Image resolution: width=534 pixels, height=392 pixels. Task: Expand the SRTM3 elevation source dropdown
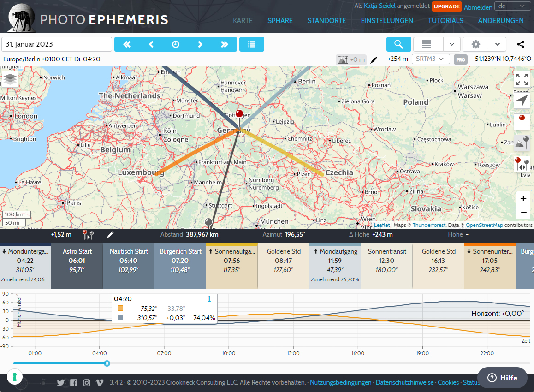point(430,59)
